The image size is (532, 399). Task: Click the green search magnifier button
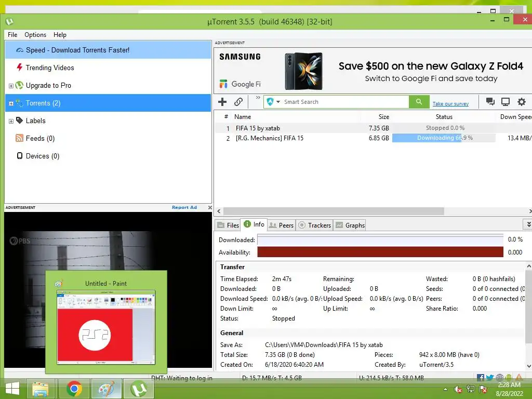tap(419, 102)
